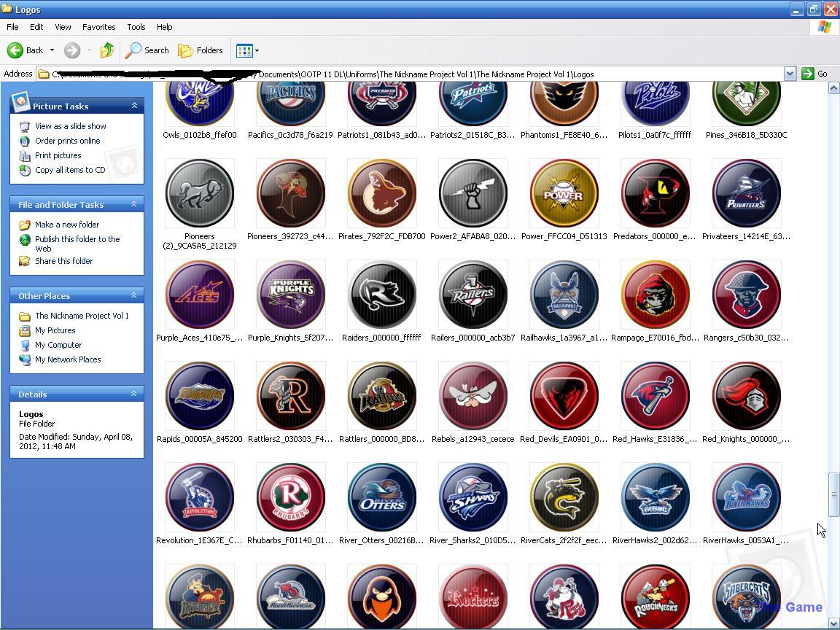840x630 pixels.
Task: Open the Search toolbar button
Action: point(147,50)
